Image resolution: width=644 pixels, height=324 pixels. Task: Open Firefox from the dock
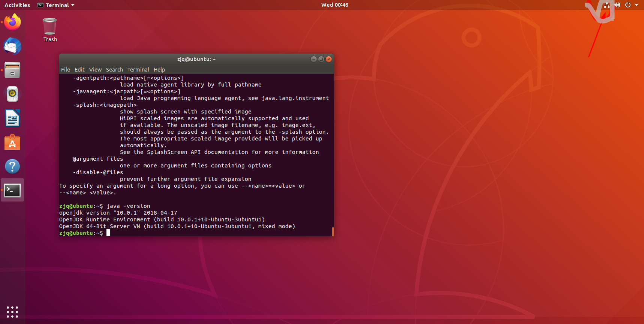click(x=12, y=22)
